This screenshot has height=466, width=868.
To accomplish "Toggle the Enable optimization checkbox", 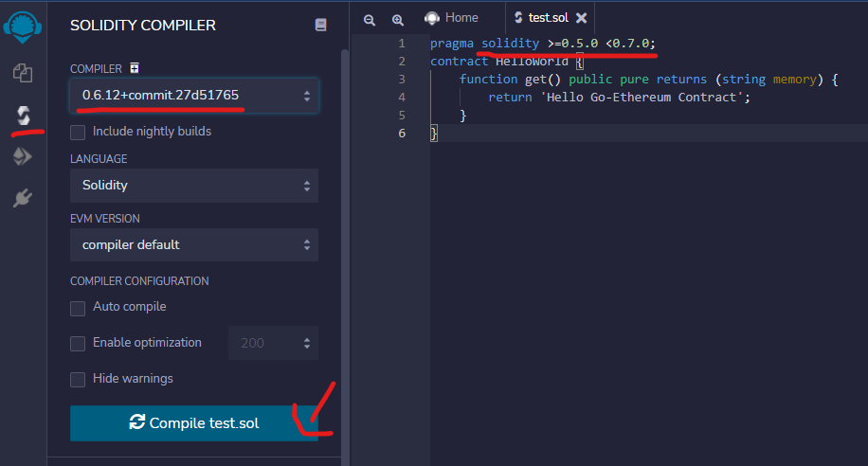I will point(78,344).
